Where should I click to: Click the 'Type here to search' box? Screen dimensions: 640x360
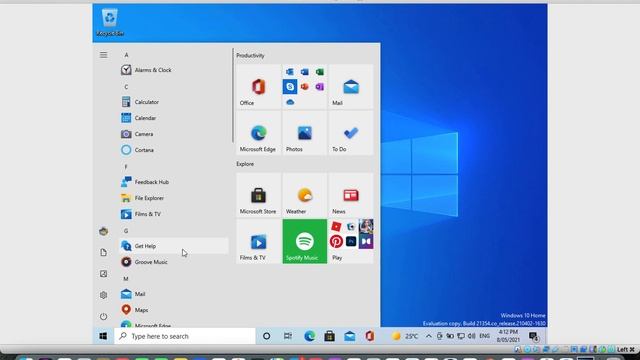click(x=185, y=336)
